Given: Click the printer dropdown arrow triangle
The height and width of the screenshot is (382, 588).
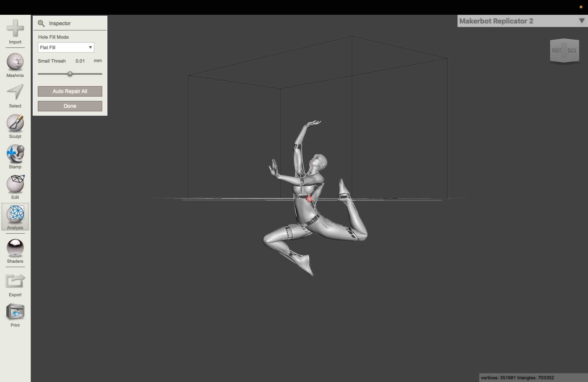Looking at the screenshot, I should [581, 21].
